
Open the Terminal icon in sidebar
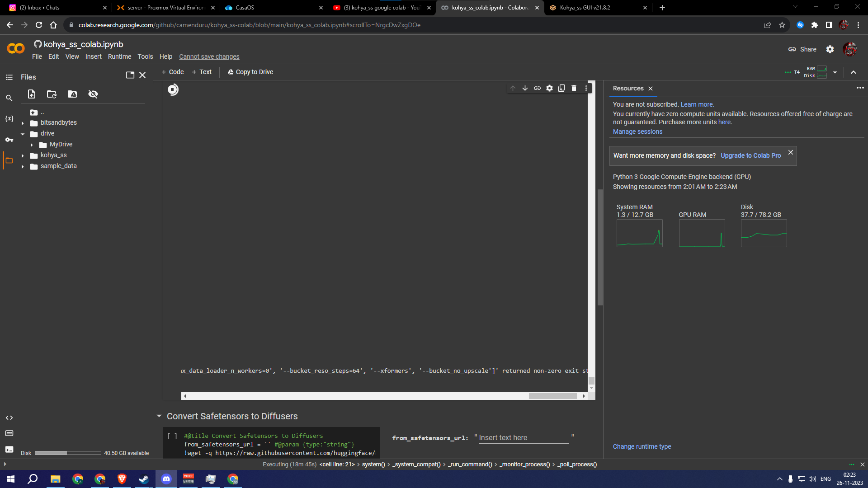click(9, 449)
